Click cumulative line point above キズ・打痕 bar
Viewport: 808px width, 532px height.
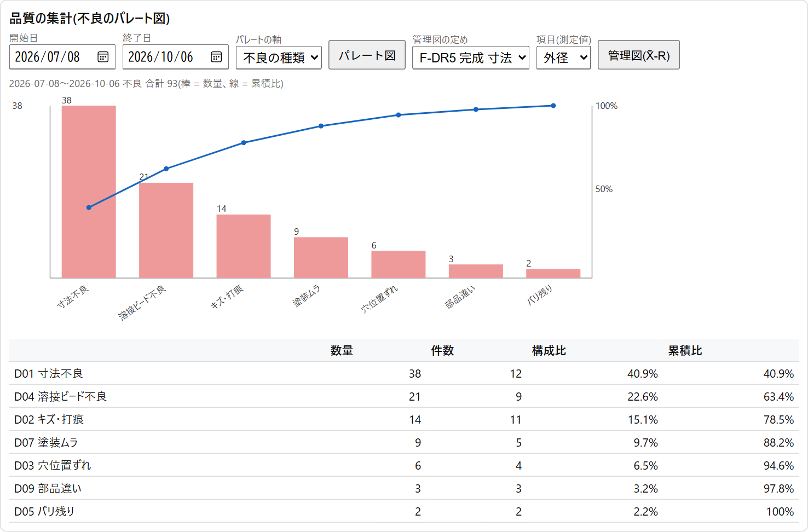pyautogui.click(x=244, y=143)
